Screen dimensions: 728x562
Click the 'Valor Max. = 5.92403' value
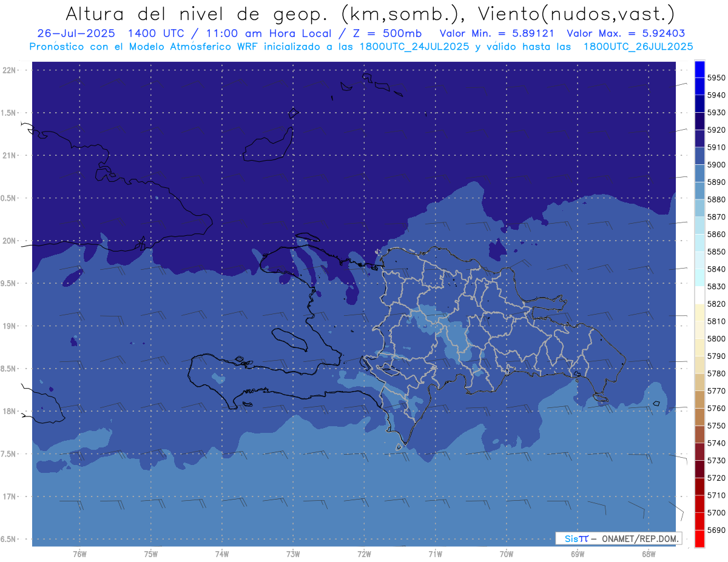tap(626, 33)
